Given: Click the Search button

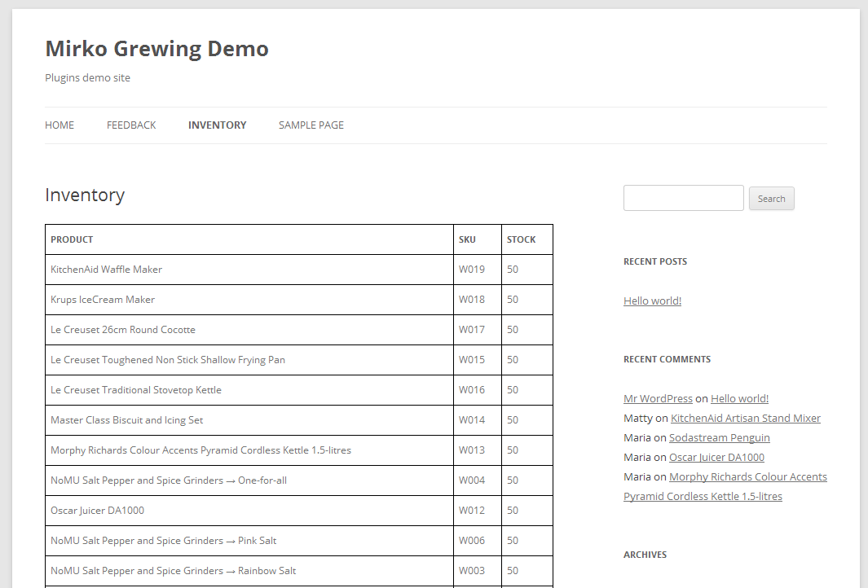Looking at the screenshot, I should pos(772,199).
